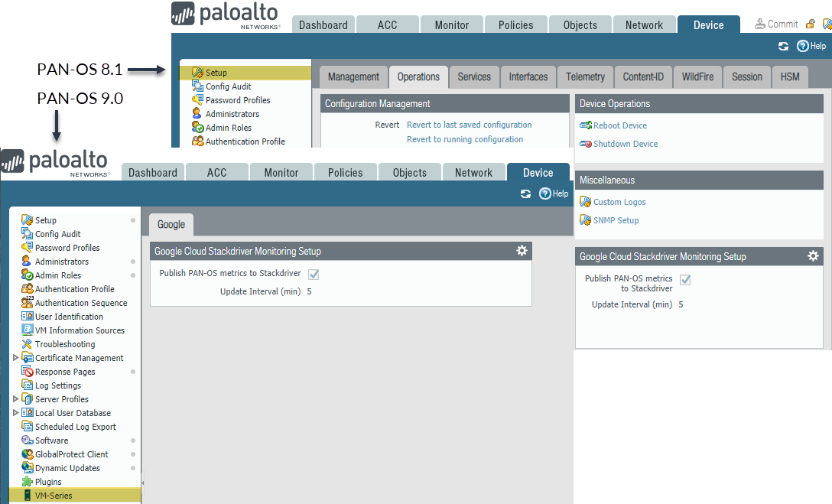
Task: Click Reboot Device icon
Action: point(586,125)
